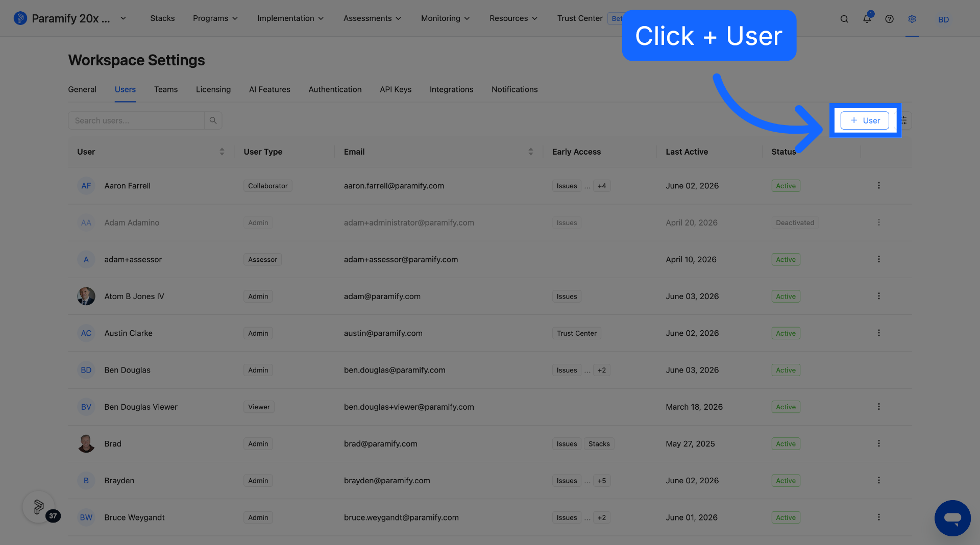Switch to the API Keys tab
Image resolution: width=980 pixels, height=545 pixels.
tap(396, 89)
